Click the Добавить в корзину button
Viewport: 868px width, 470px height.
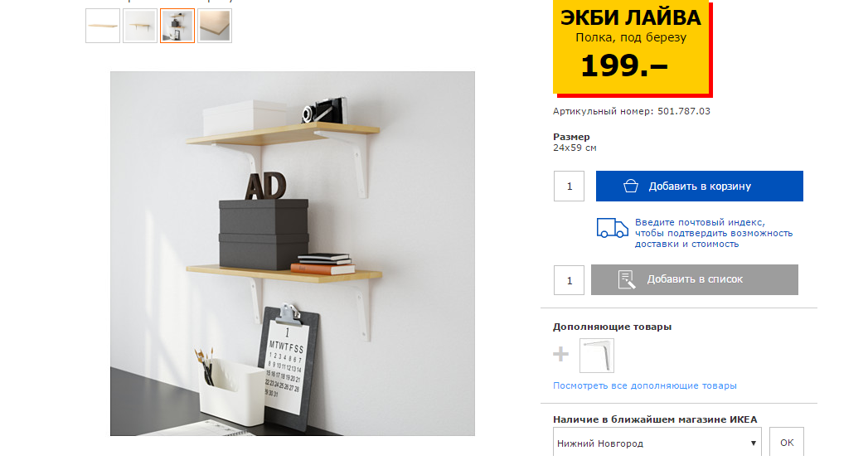click(x=699, y=186)
